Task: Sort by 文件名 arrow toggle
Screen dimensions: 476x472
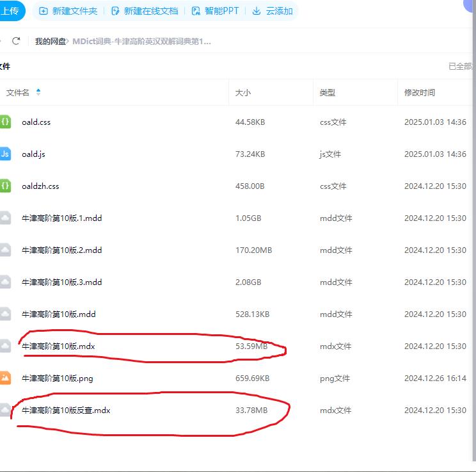Action: pyautogui.click(x=38, y=92)
